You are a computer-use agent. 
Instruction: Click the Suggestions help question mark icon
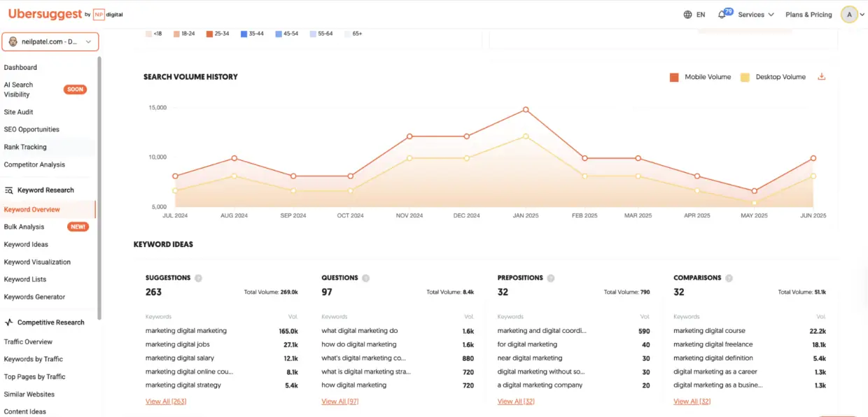coord(197,277)
